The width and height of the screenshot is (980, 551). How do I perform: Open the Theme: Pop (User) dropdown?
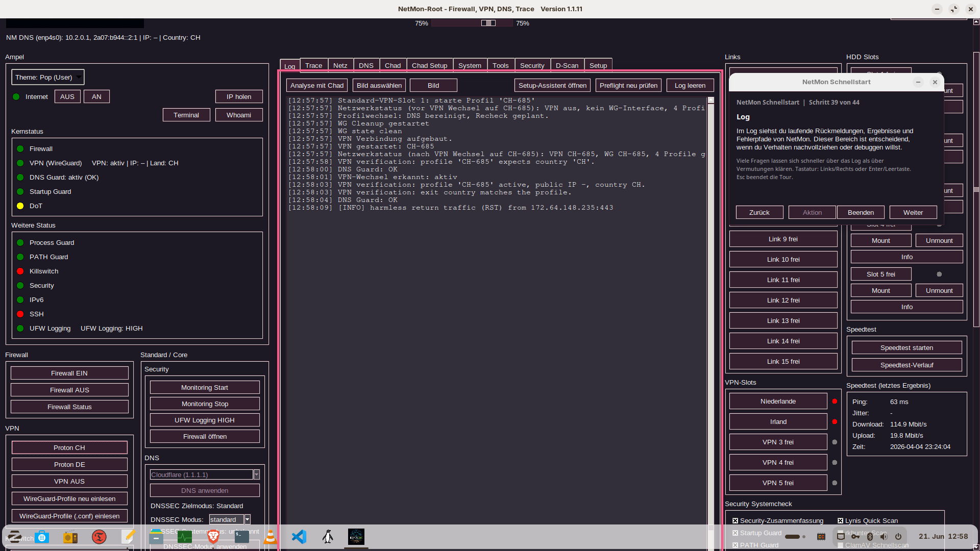pos(47,78)
